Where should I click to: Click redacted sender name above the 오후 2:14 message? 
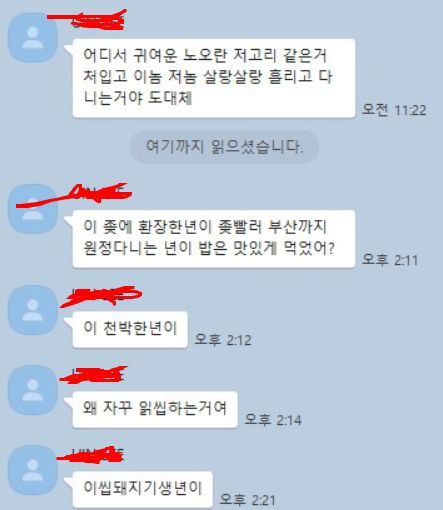[x=93, y=375]
